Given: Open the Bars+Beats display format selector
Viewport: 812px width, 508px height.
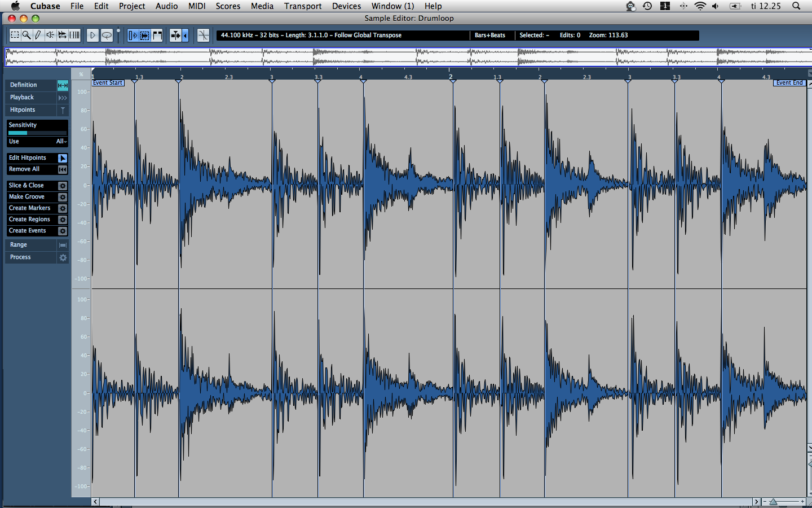Looking at the screenshot, I should pyautogui.click(x=490, y=36).
